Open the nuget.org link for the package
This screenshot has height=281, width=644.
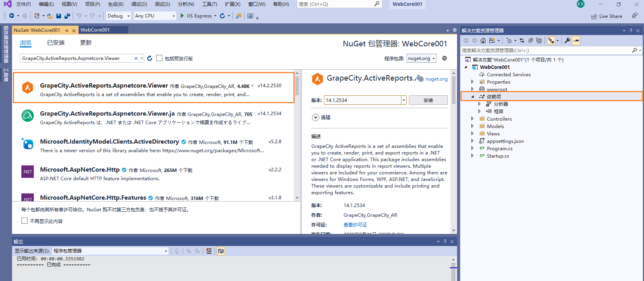[x=436, y=79]
